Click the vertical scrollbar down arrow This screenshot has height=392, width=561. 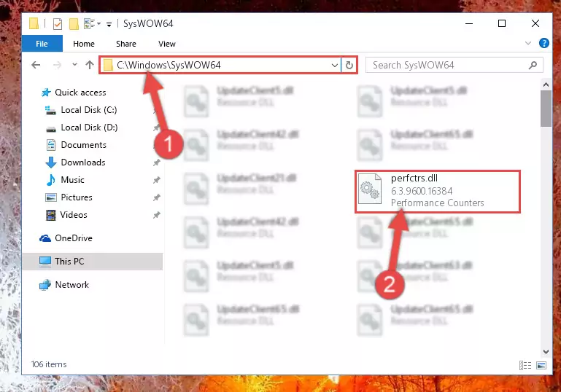[546, 352]
